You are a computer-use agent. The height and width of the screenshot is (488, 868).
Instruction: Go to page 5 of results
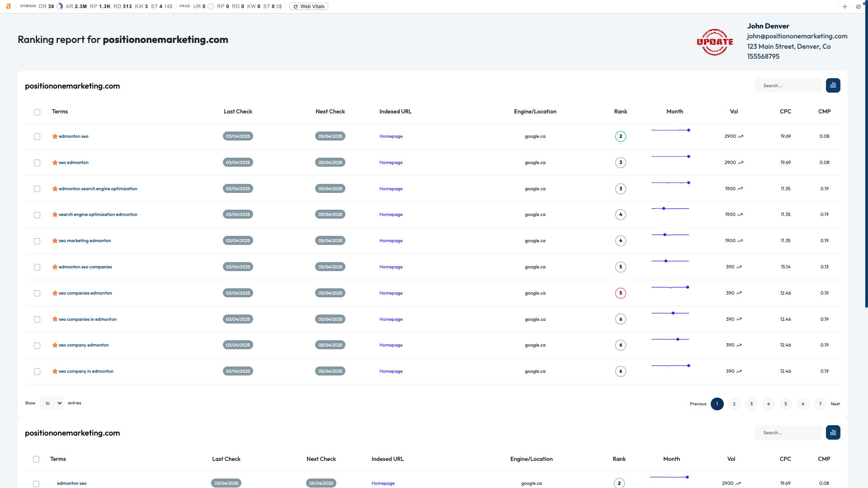pyautogui.click(x=786, y=404)
